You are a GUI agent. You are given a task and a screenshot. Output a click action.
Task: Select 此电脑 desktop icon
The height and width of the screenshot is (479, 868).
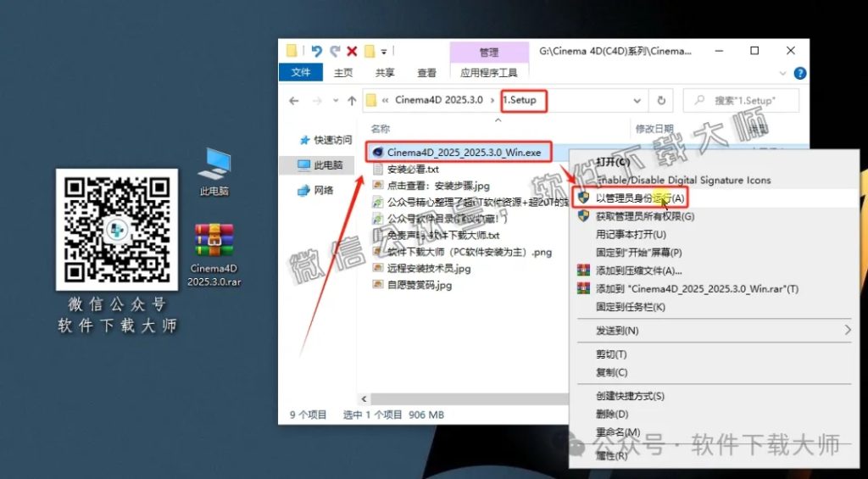(x=214, y=171)
